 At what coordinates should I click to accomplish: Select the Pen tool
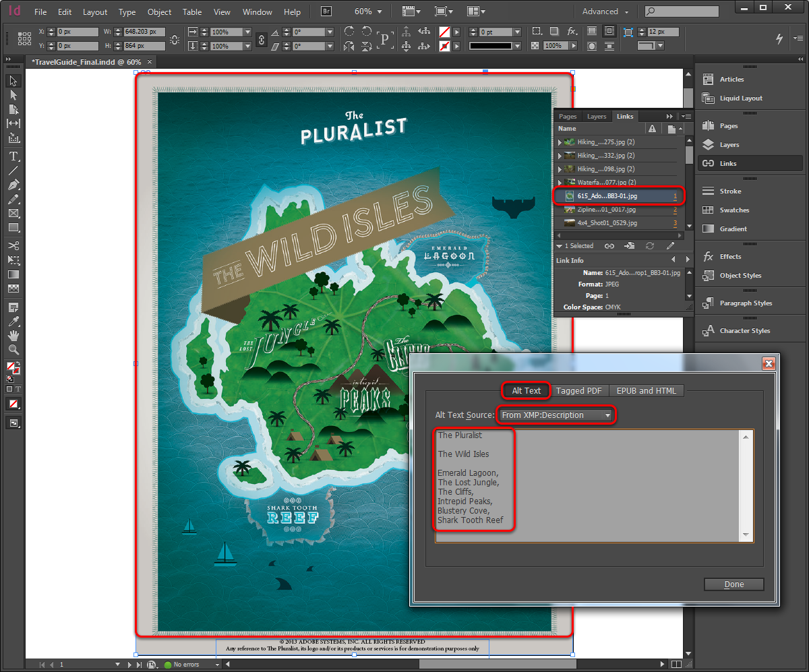click(13, 185)
